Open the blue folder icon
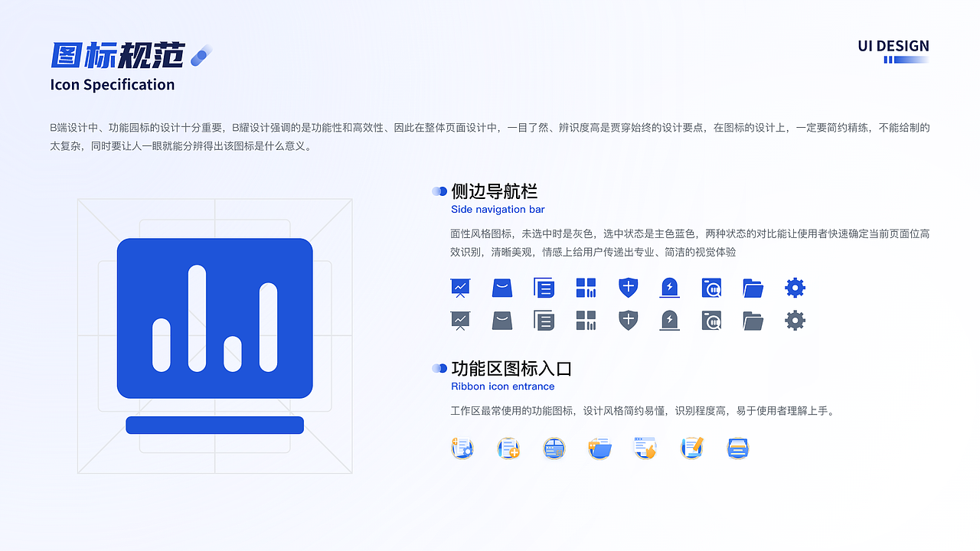Screen dimensions: 980x551 pos(753,287)
